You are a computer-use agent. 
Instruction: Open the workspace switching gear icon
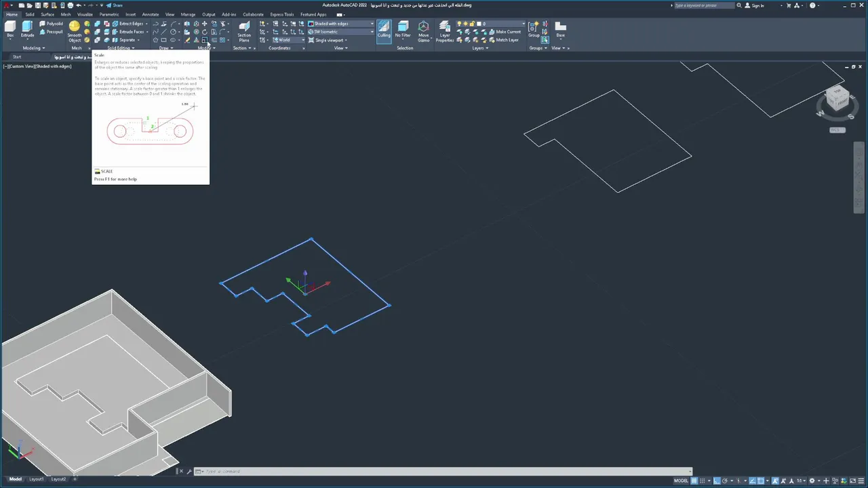coord(812,481)
